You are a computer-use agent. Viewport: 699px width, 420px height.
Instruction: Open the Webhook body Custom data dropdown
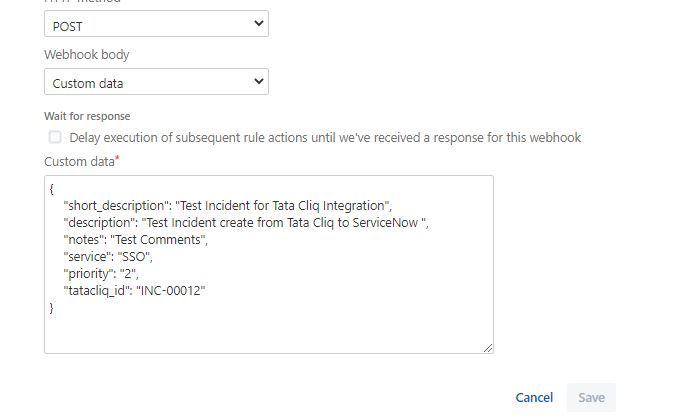(156, 82)
